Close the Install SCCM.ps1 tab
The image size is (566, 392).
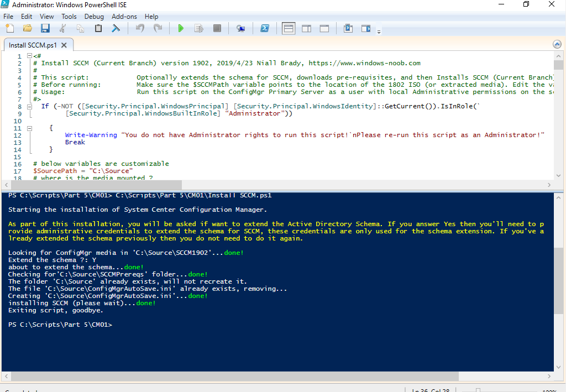click(x=64, y=45)
